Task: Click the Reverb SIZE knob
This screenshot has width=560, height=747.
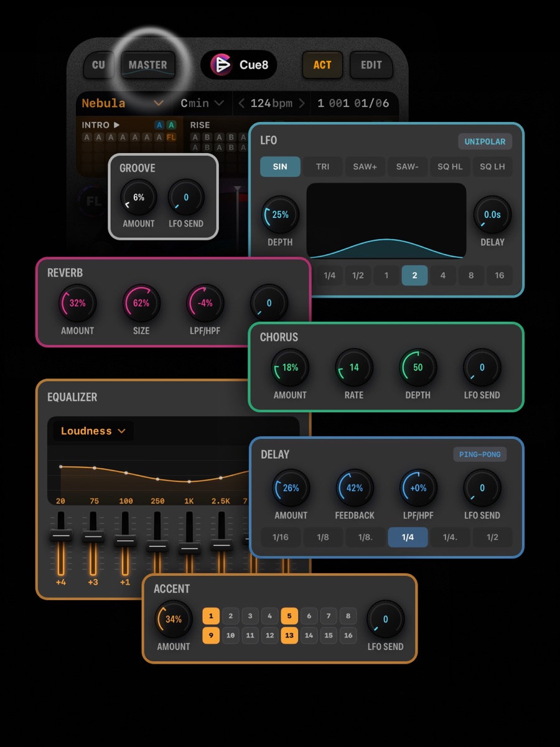Action: tap(141, 304)
